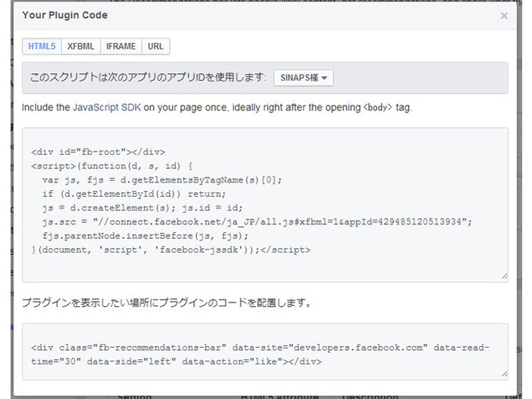Grab the plugin code box resize handle

click(x=505, y=374)
